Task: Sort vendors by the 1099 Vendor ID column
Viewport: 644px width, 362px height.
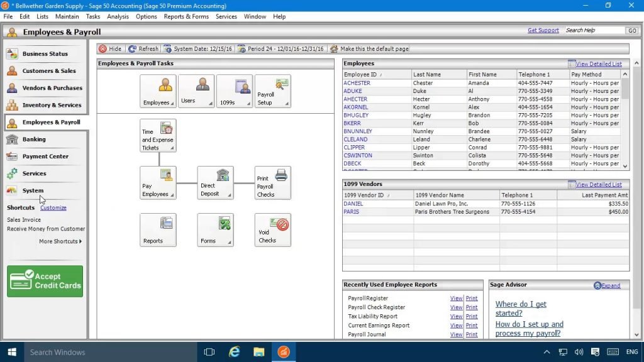Action: click(x=378, y=195)
